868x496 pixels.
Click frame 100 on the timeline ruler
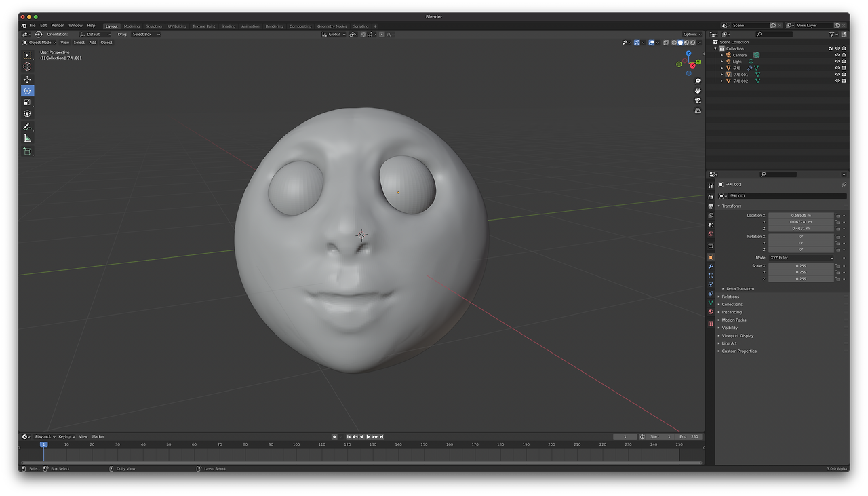click(296, 444)
